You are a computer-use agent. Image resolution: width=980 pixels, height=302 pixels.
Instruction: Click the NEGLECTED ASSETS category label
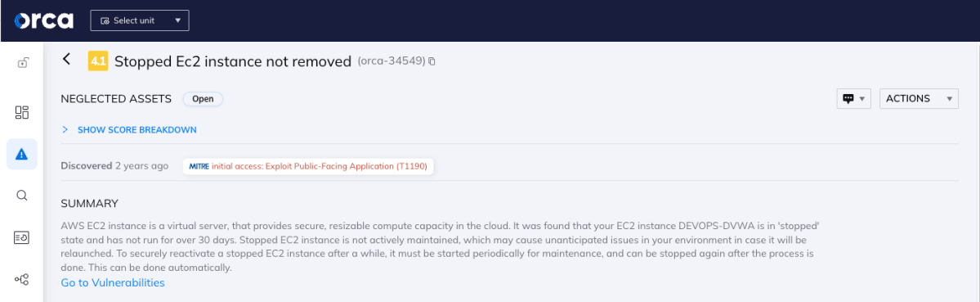pyautogui.click(x=116, y=99)
